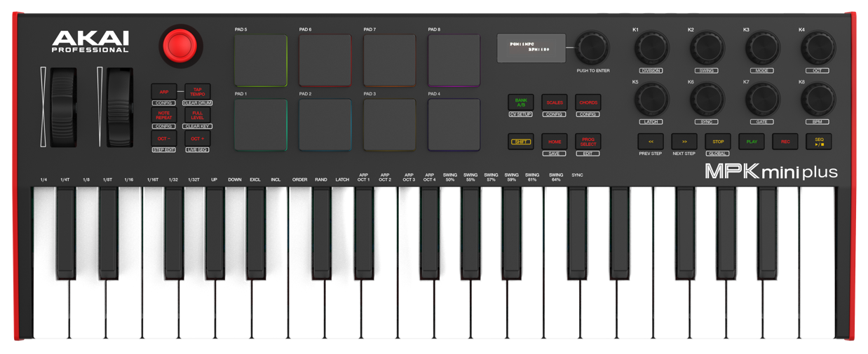Hit the STOP transport button
This screenshot has width=868, height=354.
718,142
